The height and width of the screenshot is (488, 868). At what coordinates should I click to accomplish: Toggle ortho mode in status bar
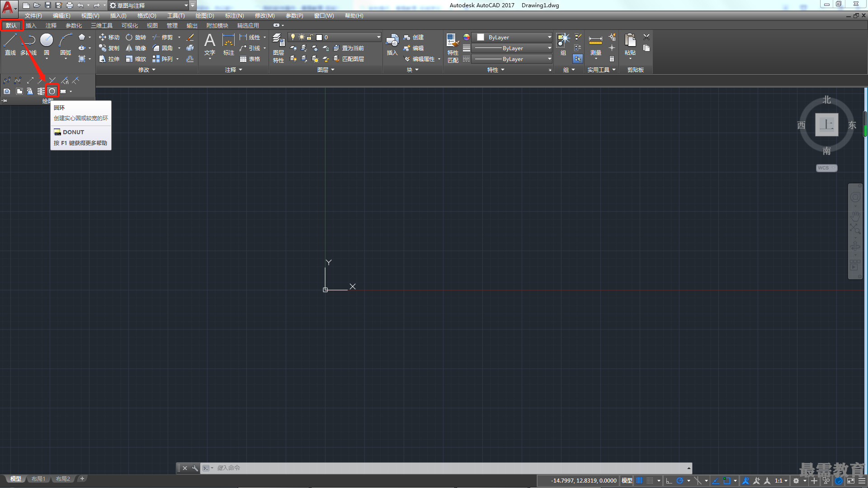(x=669, y=481)
